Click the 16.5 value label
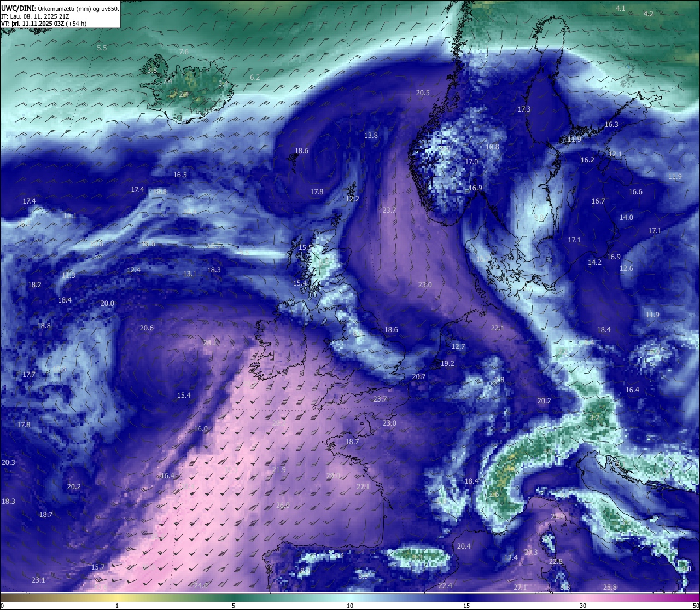Viewport: 700px width, 610px height. click(x=180, y=175)
